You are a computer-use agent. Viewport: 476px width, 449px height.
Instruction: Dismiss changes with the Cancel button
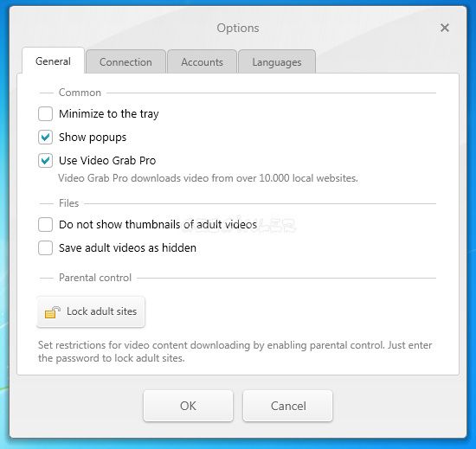[288, 406]
